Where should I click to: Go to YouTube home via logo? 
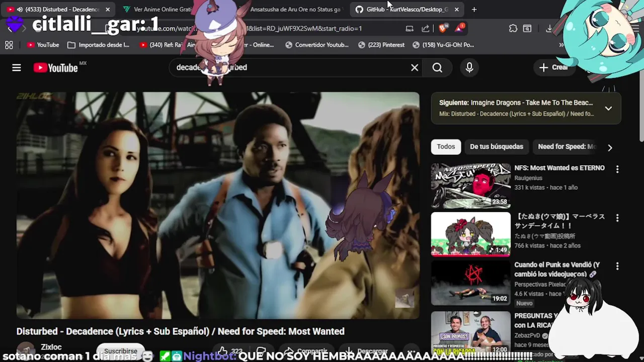[56, 67]
